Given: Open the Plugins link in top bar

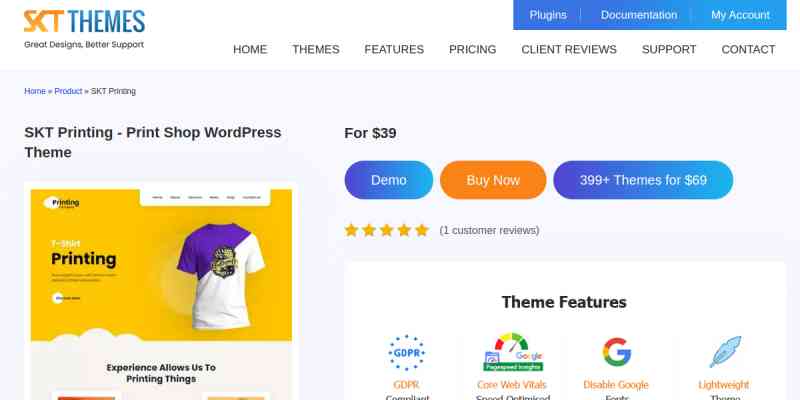Looking at the screenshot, I should [x=548, y=15].
